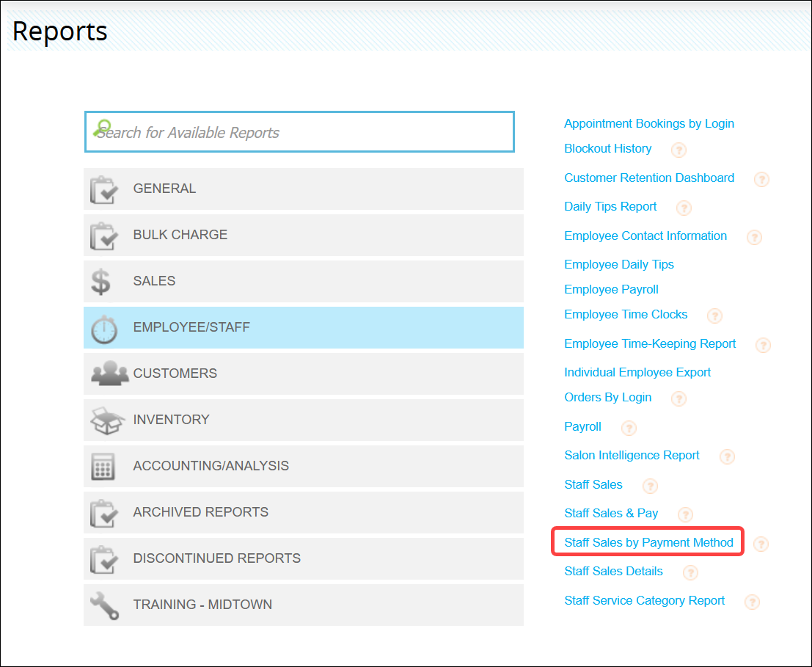Viewport: 812px width, 667px height.
Task: Click the clipboard icon for Archived Reports
Action: click(105, 512)
